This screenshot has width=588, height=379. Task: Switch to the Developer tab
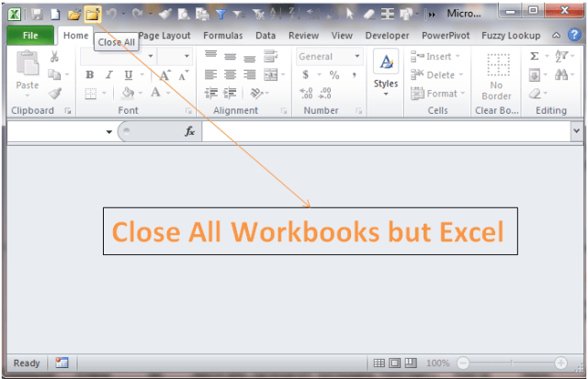pos(387,36)
